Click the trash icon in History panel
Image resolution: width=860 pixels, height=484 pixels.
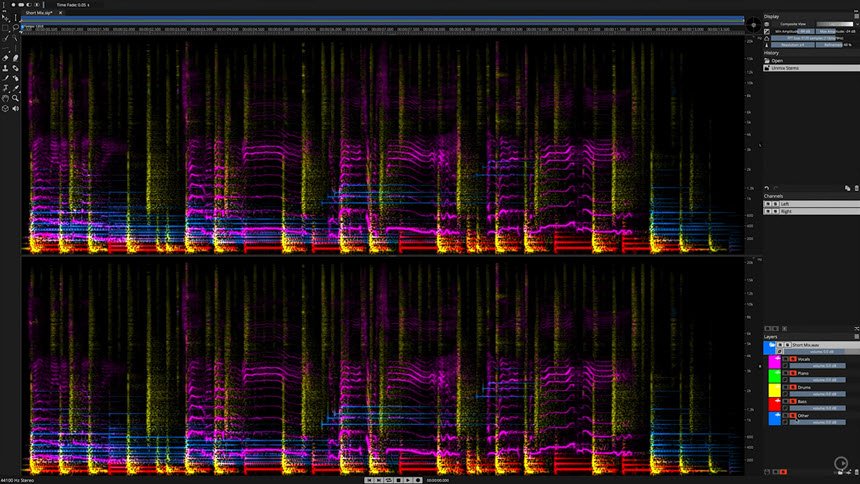[x=857, y=189]
